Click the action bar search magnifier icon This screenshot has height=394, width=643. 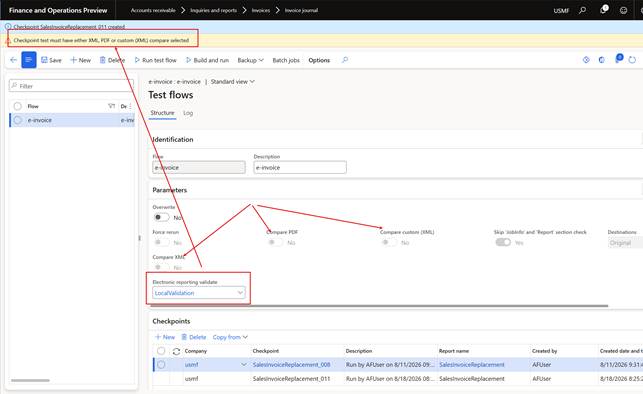point(345,60)
